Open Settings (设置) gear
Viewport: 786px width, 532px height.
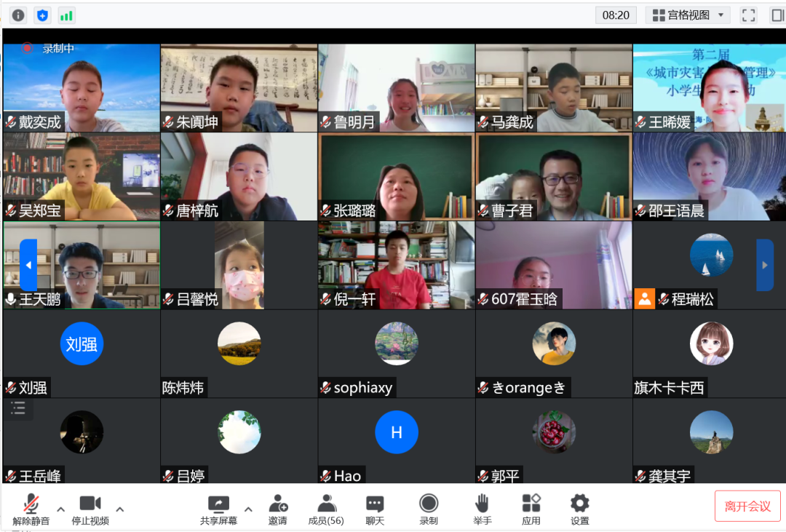click(x=579, y=509)
